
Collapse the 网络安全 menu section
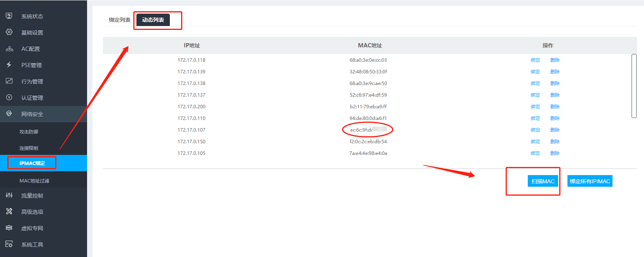[x=32, y=114]
